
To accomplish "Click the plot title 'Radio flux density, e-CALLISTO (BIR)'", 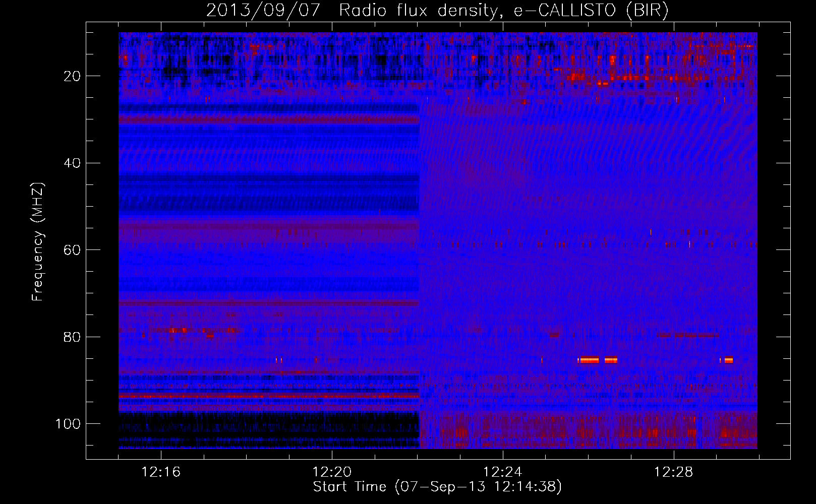I will [x=503, y=11].
